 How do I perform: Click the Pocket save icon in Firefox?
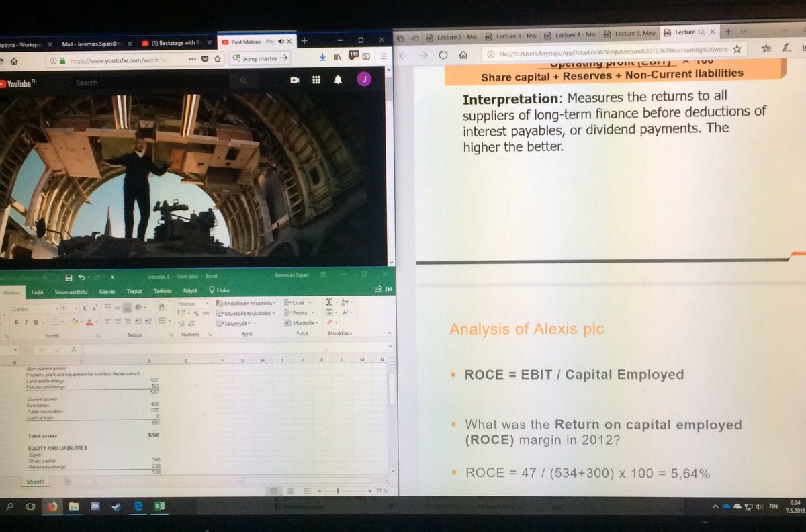[205, 59]
